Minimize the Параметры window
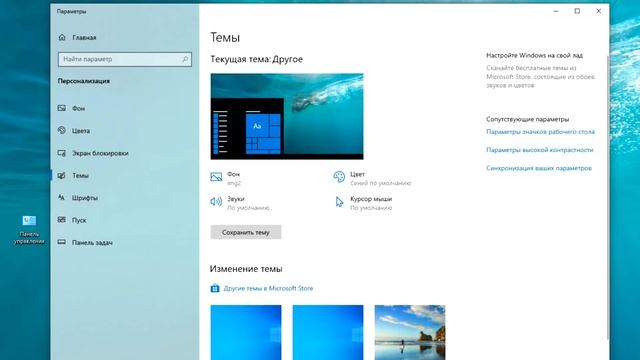The width and height of the screenshot is (640, 360). coord(556,11)
